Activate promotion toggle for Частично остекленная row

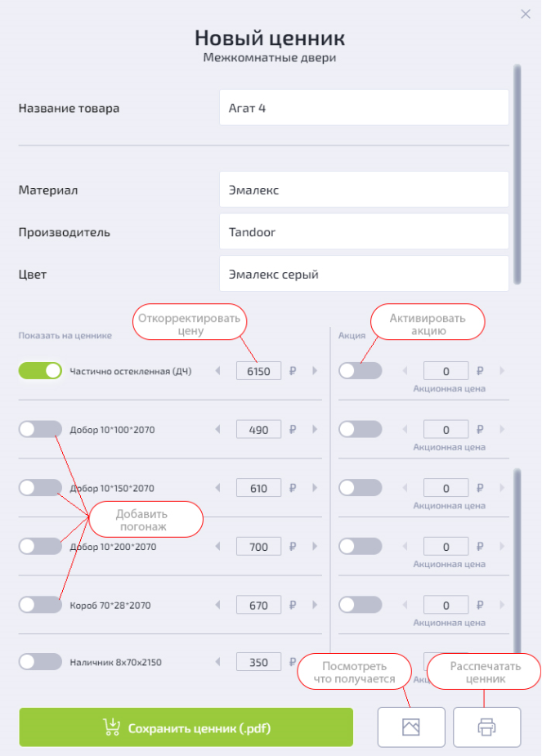(x=361, y=371)
